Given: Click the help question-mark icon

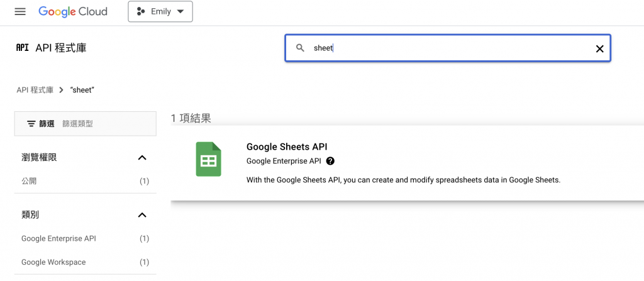Looking at the screenshot, I should (x=330, y=161).
